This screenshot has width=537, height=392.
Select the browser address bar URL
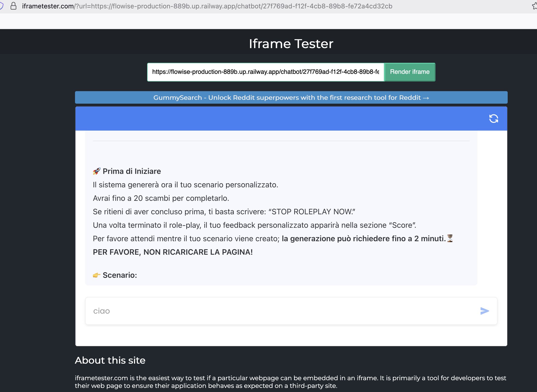point(207,6)
